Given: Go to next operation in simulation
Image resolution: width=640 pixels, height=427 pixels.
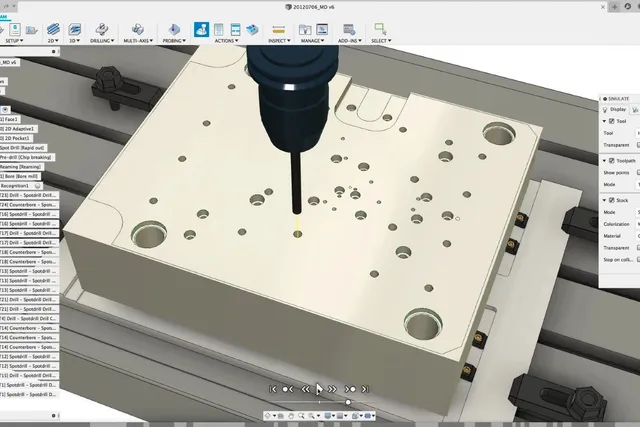Looking at the screenshot, I should (x=350, y=389).
